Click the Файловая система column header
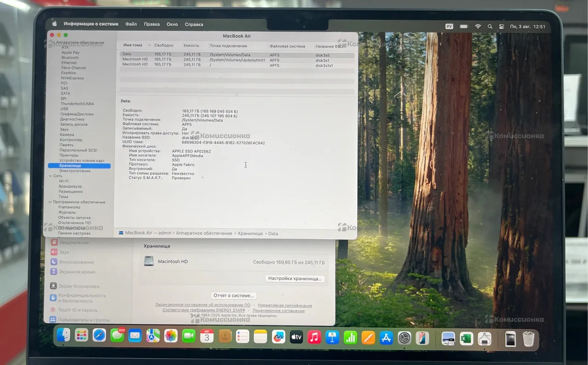This screenshot has width=588, height=365. (287, 46)
